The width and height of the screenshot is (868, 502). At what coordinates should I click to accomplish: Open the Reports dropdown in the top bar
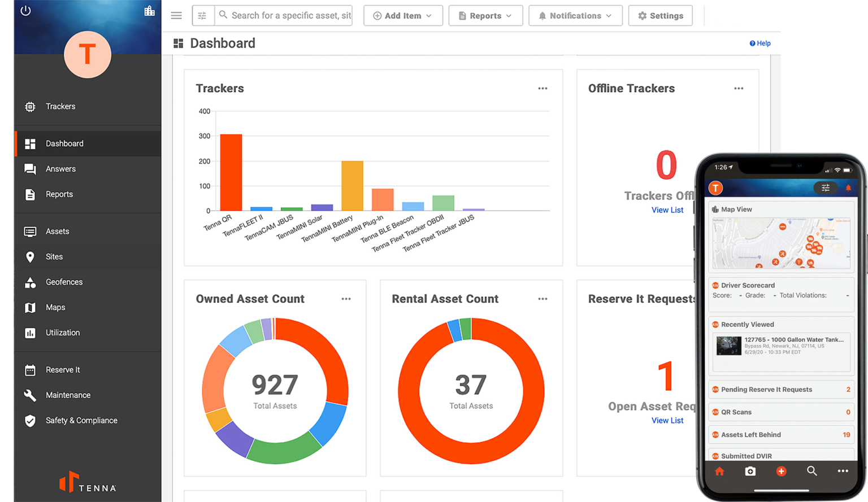coord(485,15)
